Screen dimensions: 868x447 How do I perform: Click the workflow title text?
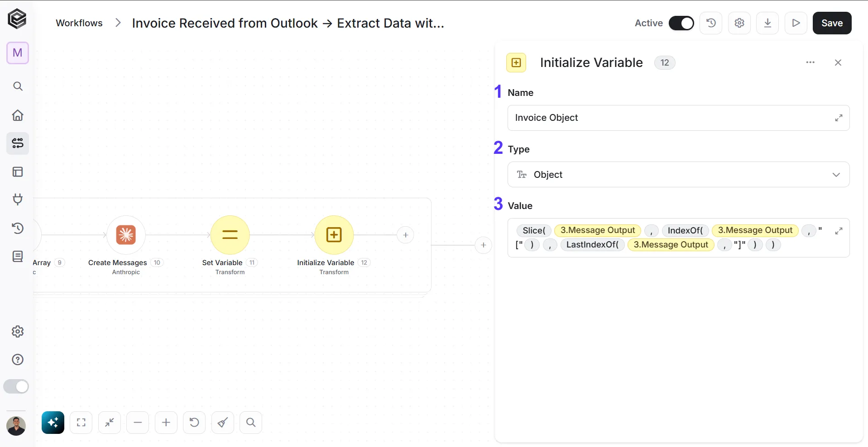tap(288, 23)
